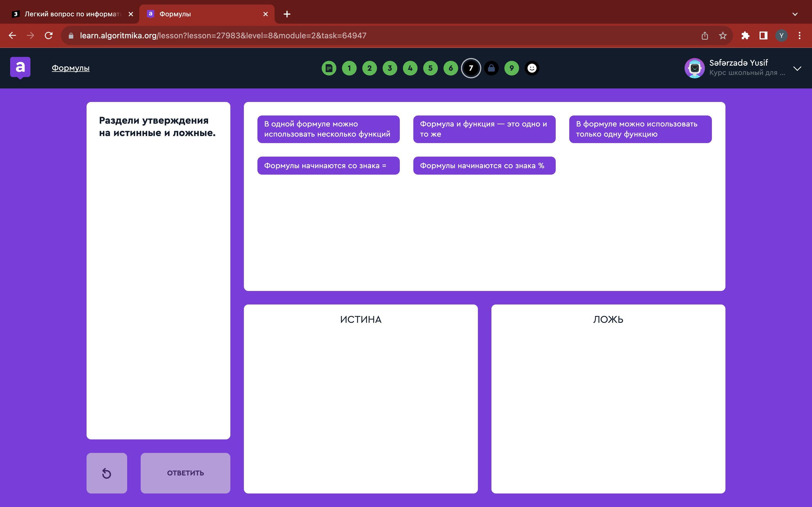Click the smiley face feedback icon

532,68
